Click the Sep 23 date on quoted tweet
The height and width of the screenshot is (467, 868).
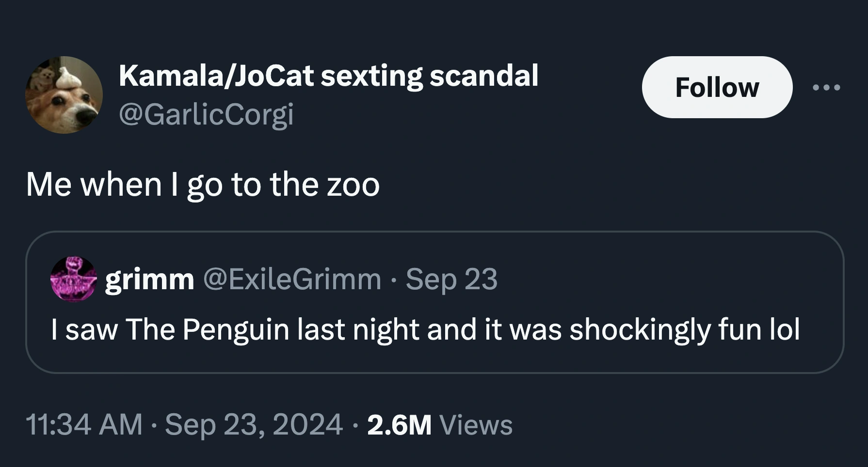coord(451,280)
